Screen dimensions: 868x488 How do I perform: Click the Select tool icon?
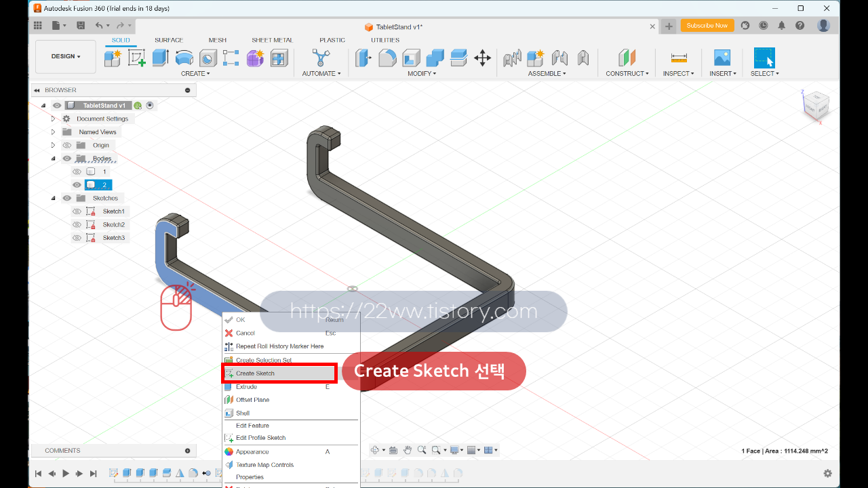[764, 58]
